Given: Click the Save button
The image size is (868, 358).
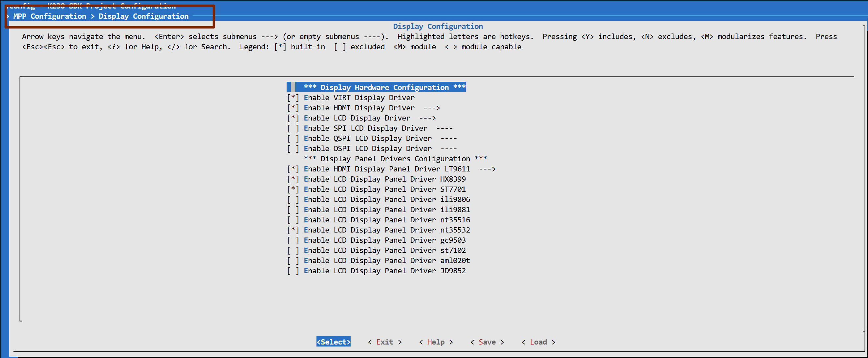Looking at the screenshot, I should [487, 342].
